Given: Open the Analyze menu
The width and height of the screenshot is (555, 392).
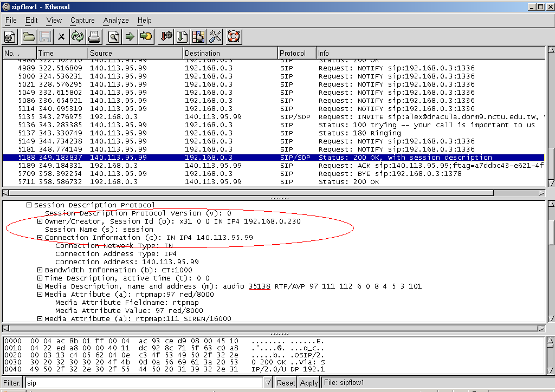Looking at the screenshot, I should pos(116,20).
